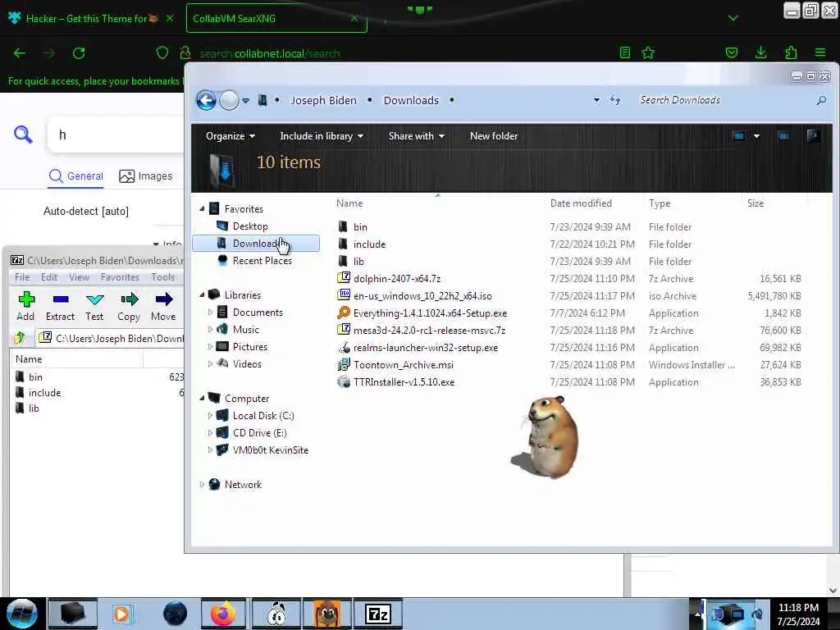Select Local Disk (C:) in tree
Screen dimensions: 840x630
(x=263, y=416)
